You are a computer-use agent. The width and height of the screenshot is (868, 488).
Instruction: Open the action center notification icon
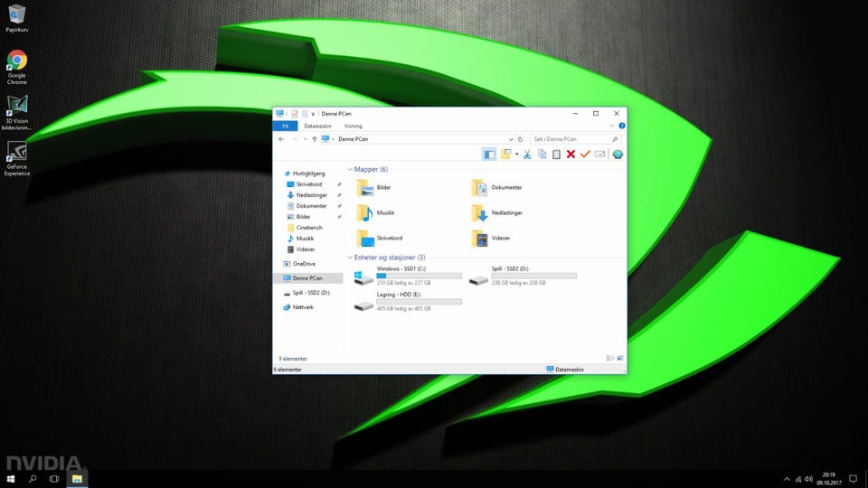(x=853, y=479)
